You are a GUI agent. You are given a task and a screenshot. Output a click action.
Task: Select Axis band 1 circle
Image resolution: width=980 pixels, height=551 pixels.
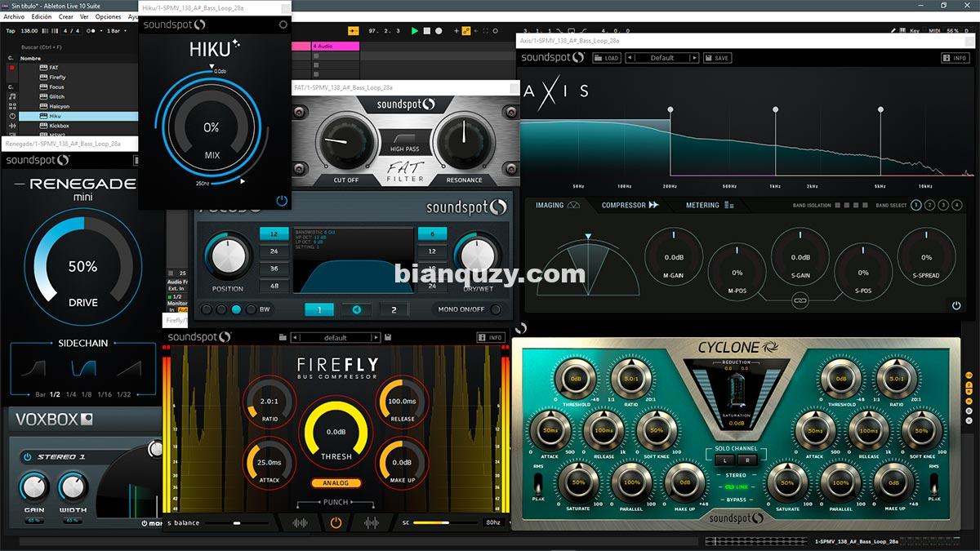tap(917, 205)
